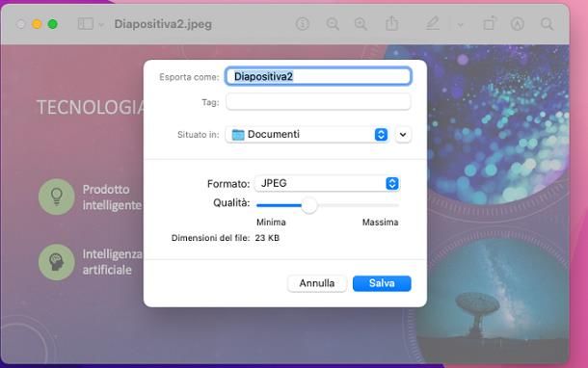This screenshot has height=368, width=588.
Task: Click the Esporta come filename field
Action: (x=318, y=76)
